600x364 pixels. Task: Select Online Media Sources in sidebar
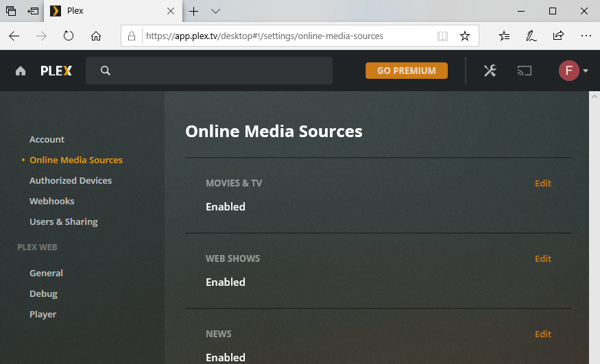point(76,160)
